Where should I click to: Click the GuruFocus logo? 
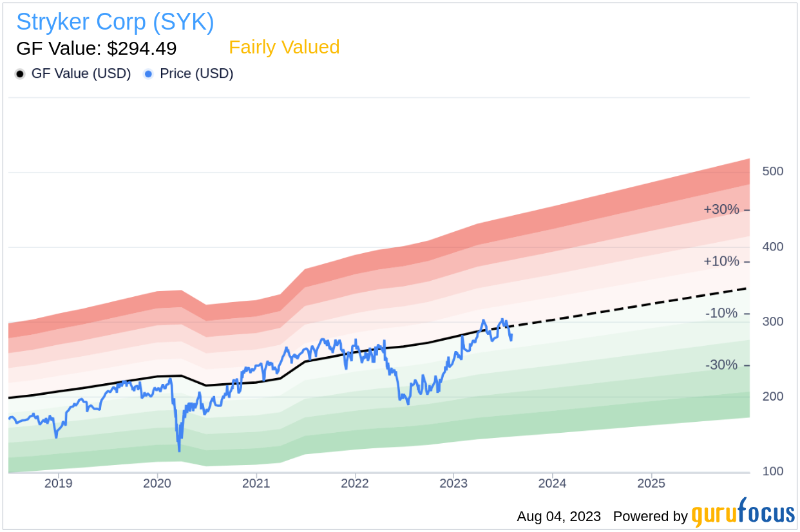(x=743, y=515)
